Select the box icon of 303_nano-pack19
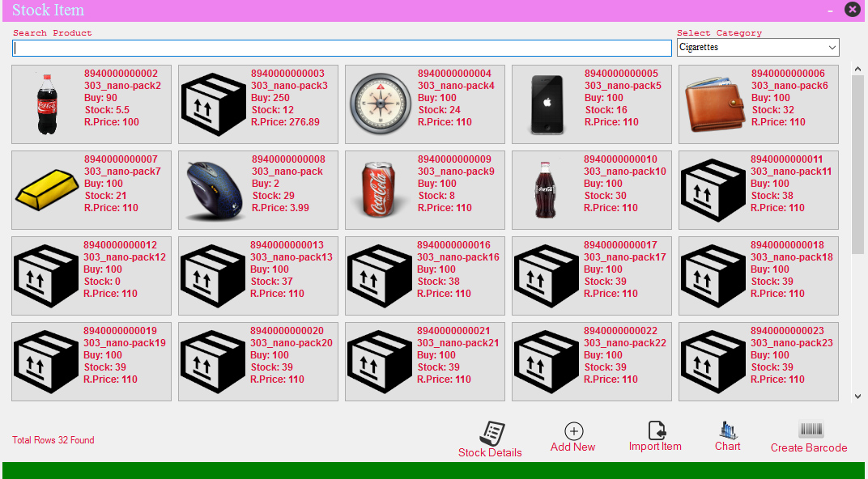The image size is (868, 479). [x=46, y=362]
